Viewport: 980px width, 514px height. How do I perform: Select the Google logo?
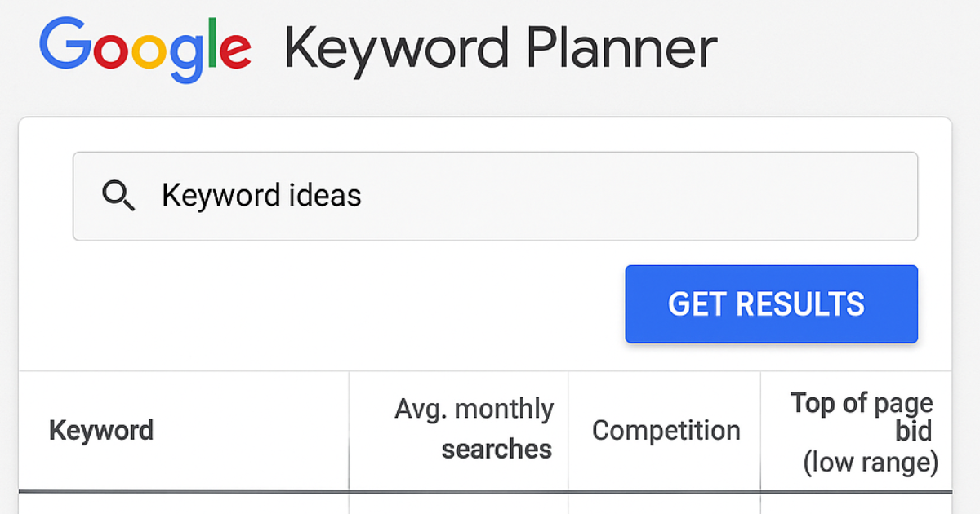(147, 47)
